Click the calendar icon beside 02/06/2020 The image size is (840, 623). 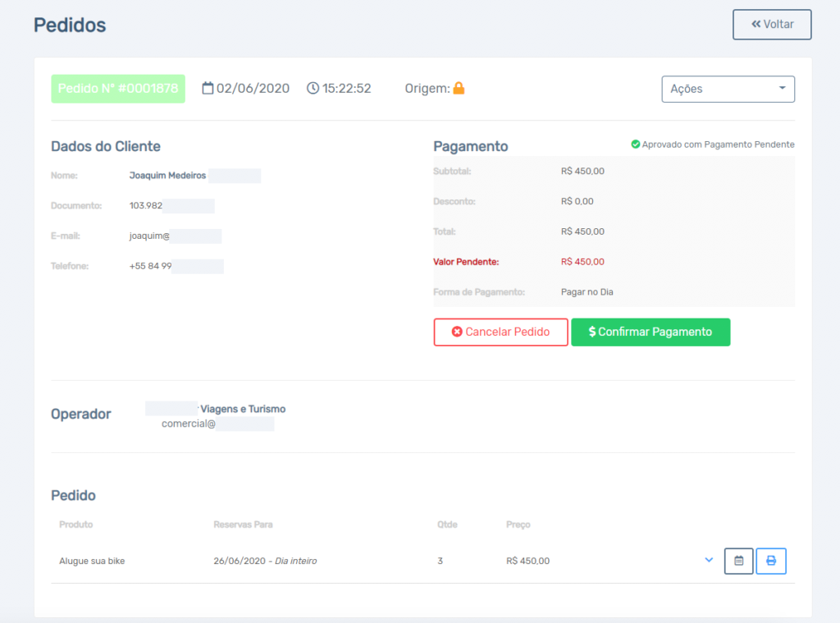(x=208, y=88)
